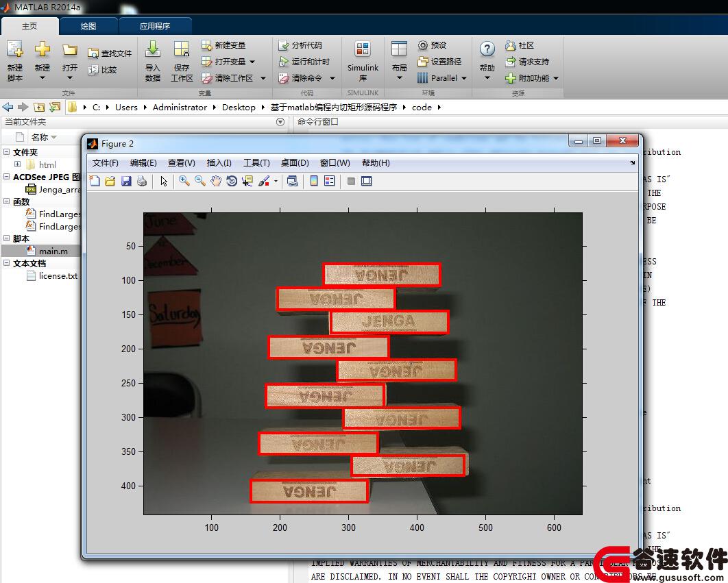
Task: Click New Variable (新建变量) button
Action: (223, 45)
